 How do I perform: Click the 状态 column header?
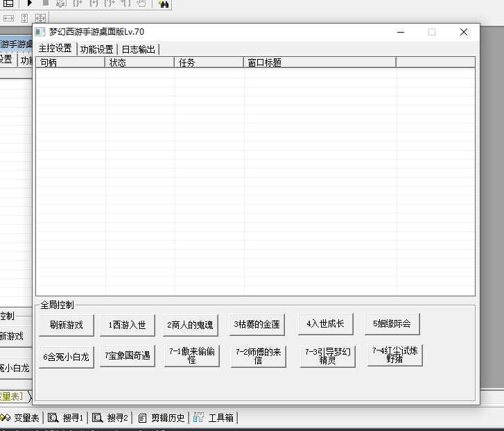click(x=140, y=62)
